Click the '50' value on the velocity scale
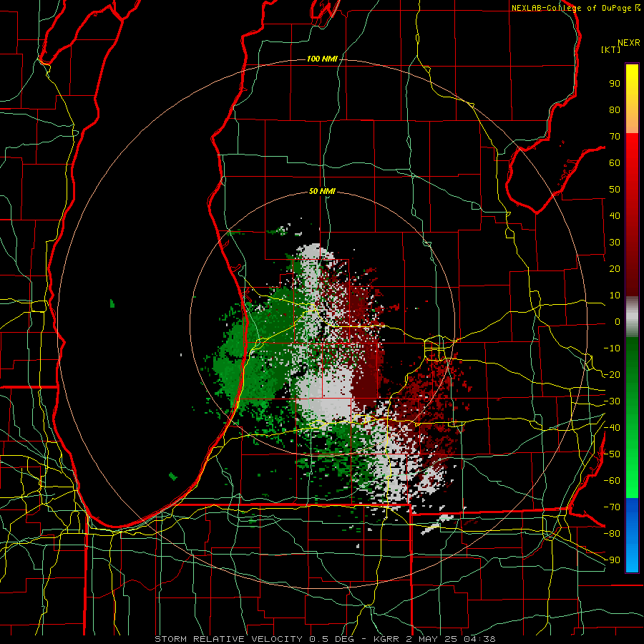This screenshot has height=644, width=644. pos(615,190)
